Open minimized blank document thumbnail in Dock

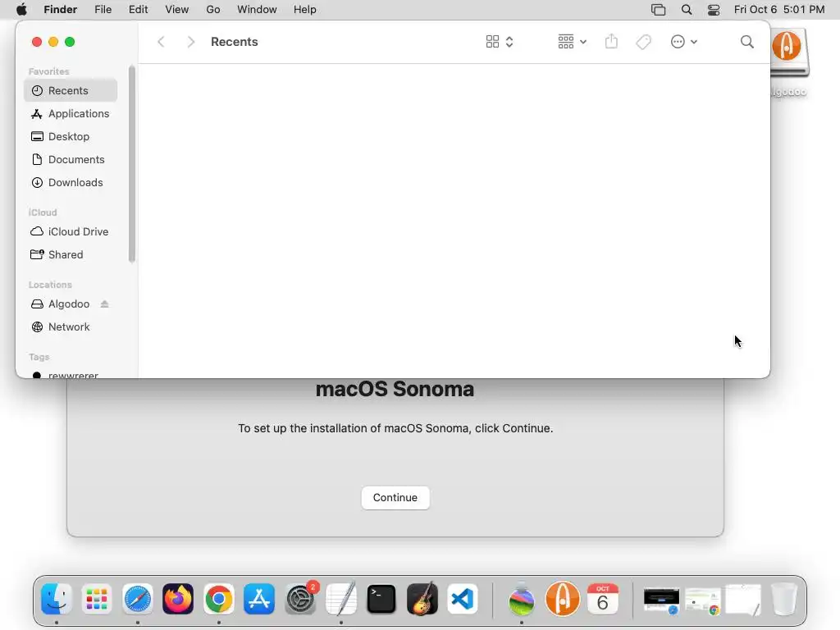pyautogui.click(x=743, y=600)
